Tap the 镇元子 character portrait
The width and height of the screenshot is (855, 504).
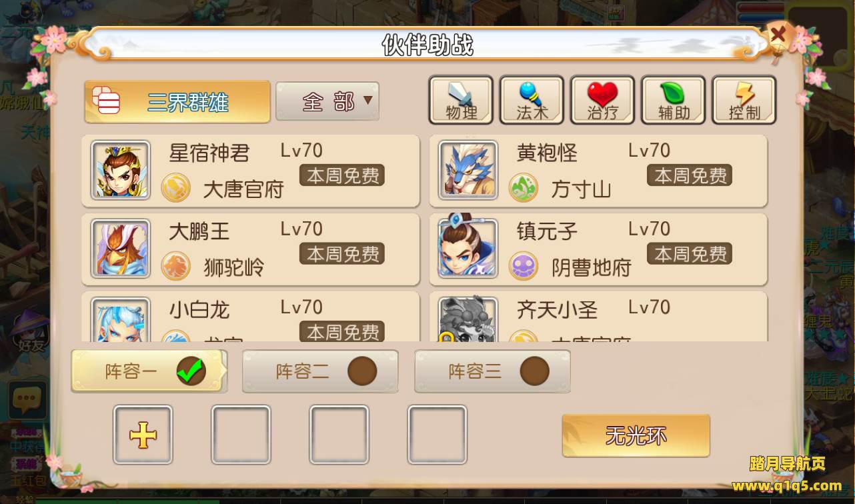(468, 248)
